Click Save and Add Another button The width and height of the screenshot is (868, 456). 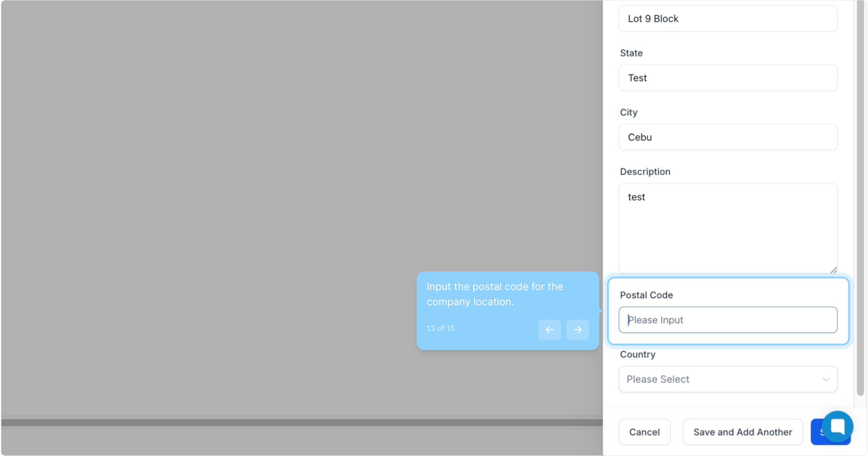742,432
